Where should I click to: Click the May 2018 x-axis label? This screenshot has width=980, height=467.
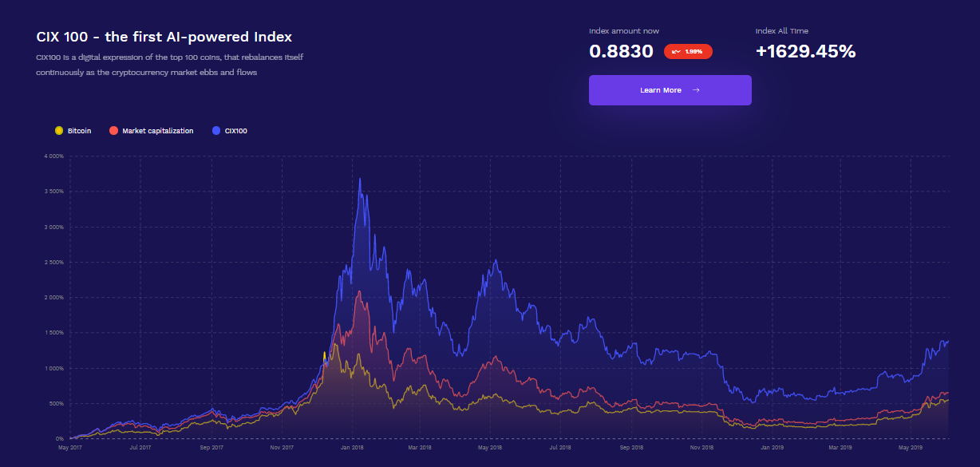point(489,448)
